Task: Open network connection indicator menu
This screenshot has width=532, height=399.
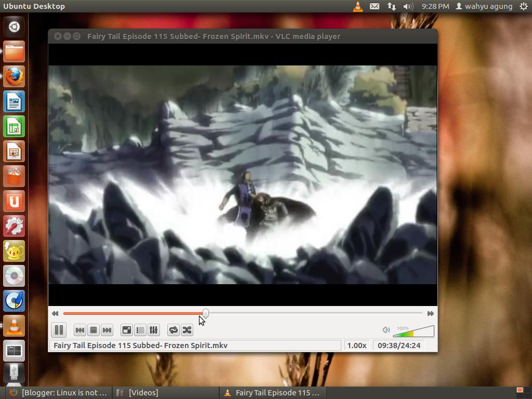Action: tap(392, 6)
